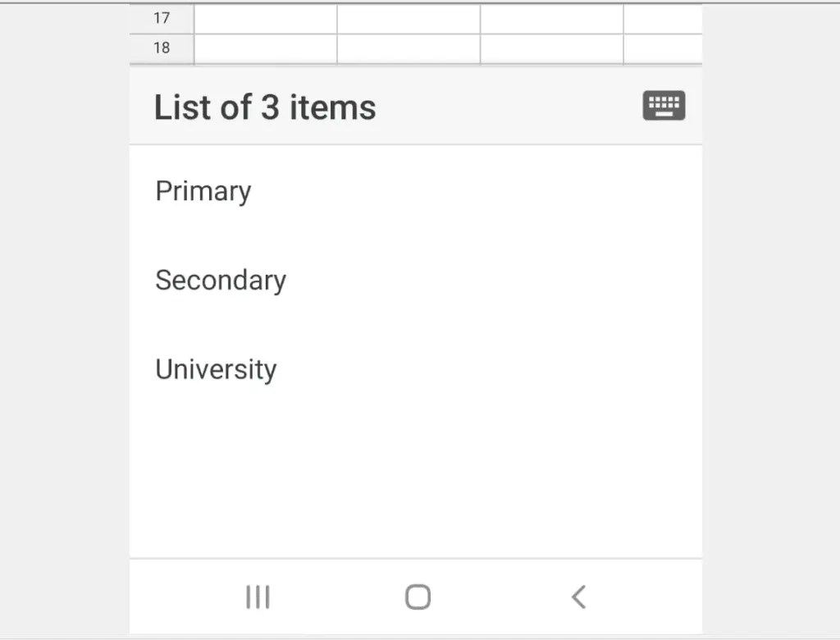Select row header 17

click(161, 17)
